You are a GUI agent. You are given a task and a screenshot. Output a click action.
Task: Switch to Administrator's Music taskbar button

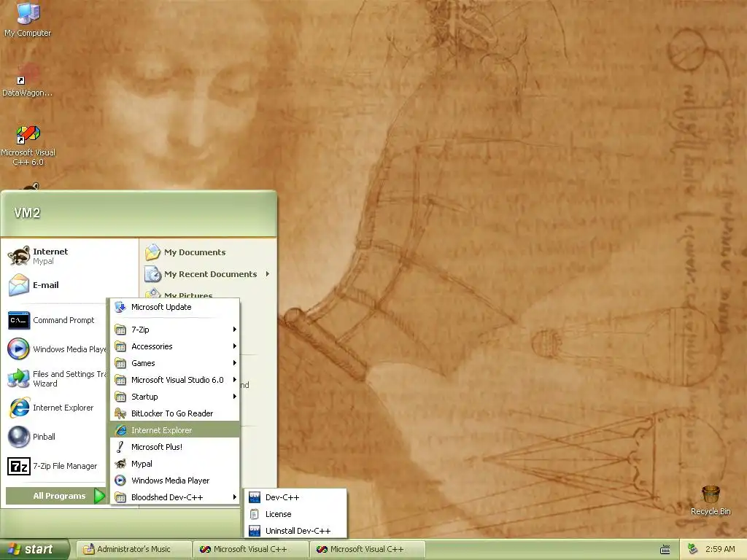[134, 550]
